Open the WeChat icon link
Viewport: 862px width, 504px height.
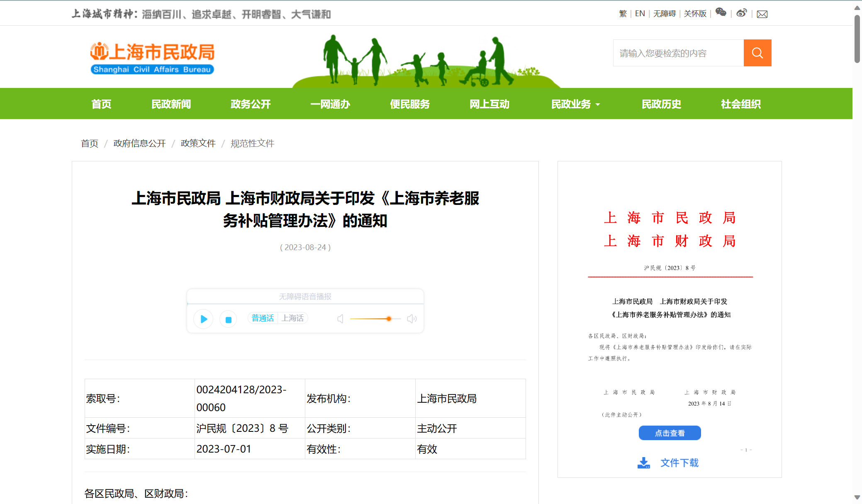click(x=721, y=13)
